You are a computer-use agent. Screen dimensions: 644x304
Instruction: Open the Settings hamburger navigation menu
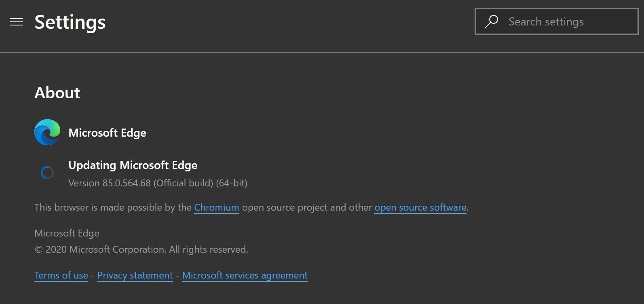17,22
